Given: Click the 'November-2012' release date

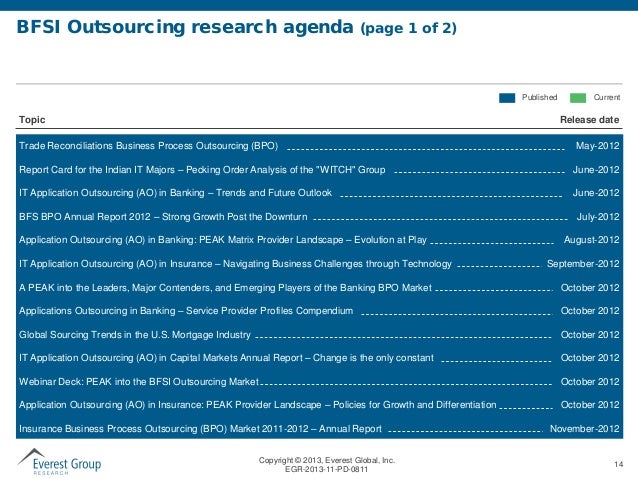Looking at the screenshot, I should point(585,429).
